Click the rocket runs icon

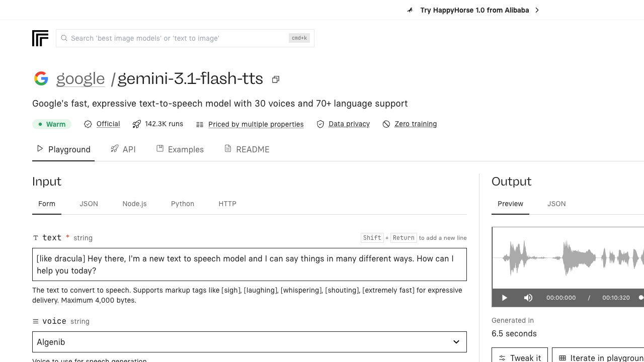click(136, 124)
